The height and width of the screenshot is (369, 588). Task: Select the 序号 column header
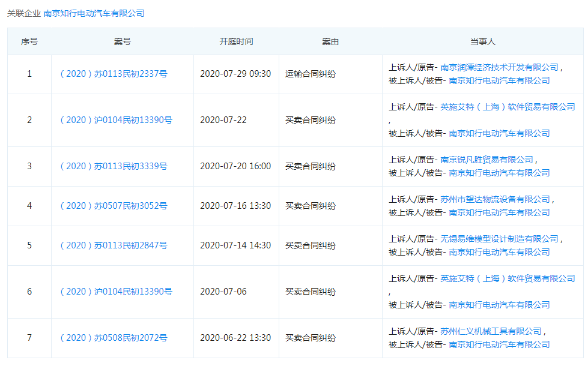coord(29,41)
